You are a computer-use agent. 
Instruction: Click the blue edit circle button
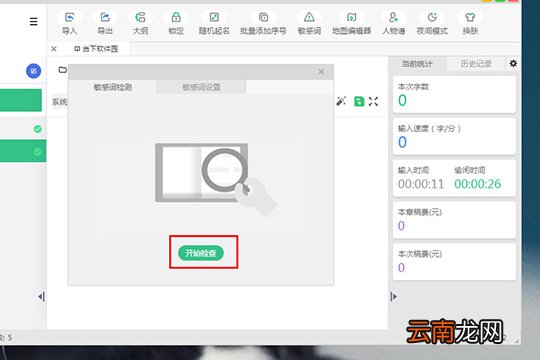pos(33,71)
